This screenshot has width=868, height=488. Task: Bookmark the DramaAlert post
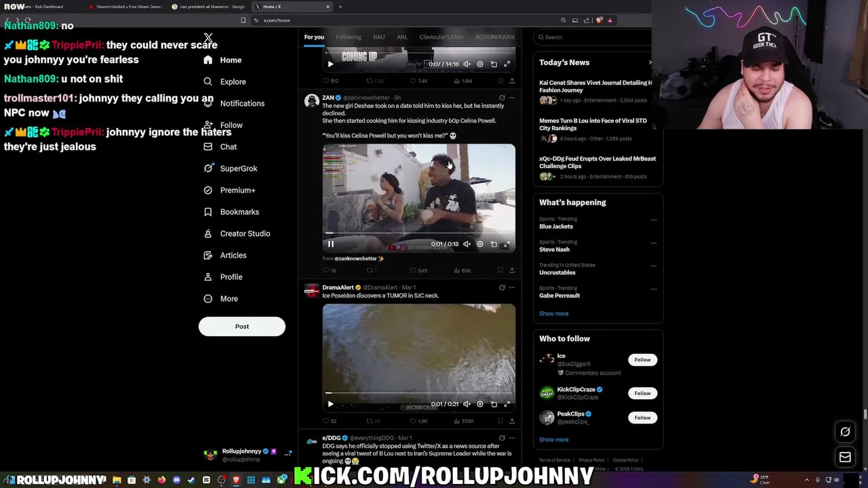click(500, 421)
